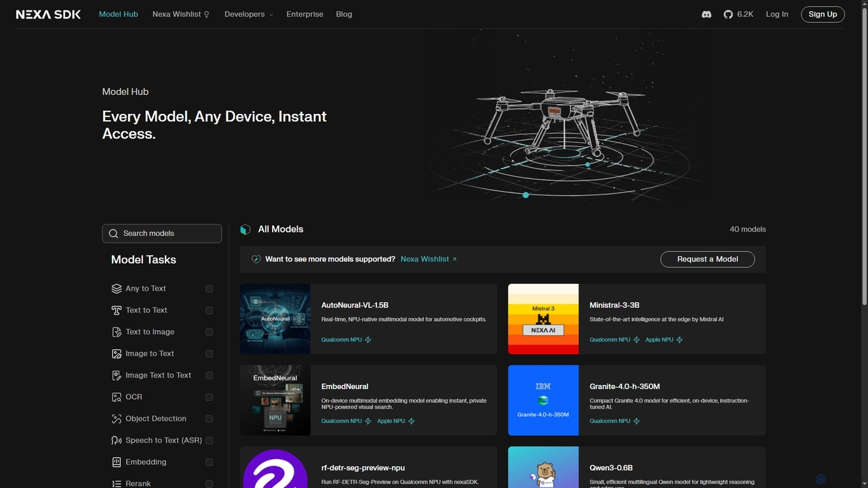Open the Qwen3-0.6B model title
868x488 pixels.
click(x=611, y=468)
